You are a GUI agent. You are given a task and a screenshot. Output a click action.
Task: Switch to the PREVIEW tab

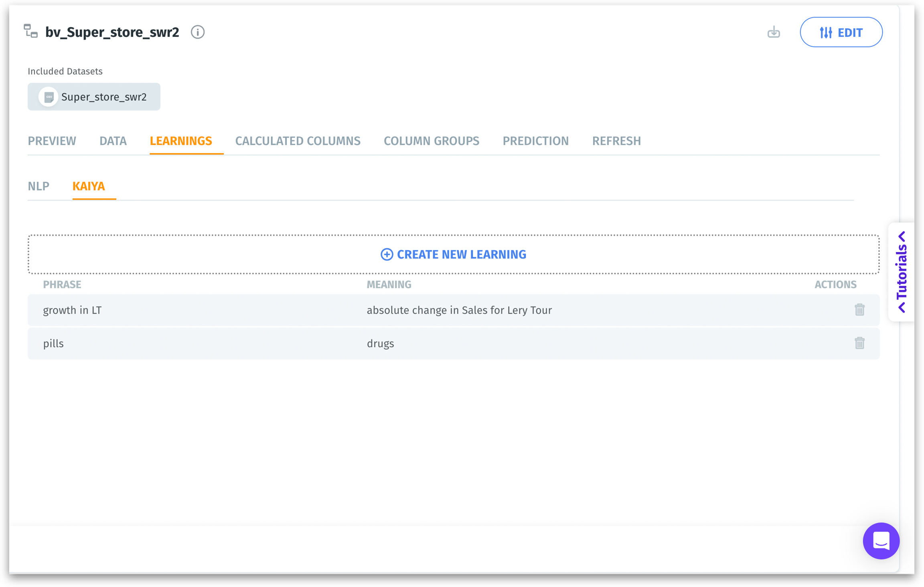click(x=52, y=141)
